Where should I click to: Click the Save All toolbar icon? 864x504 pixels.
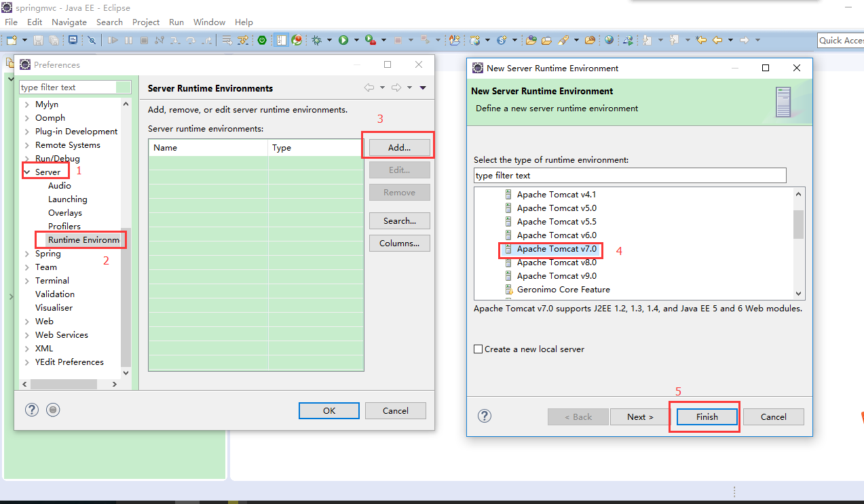click(54, 40)
